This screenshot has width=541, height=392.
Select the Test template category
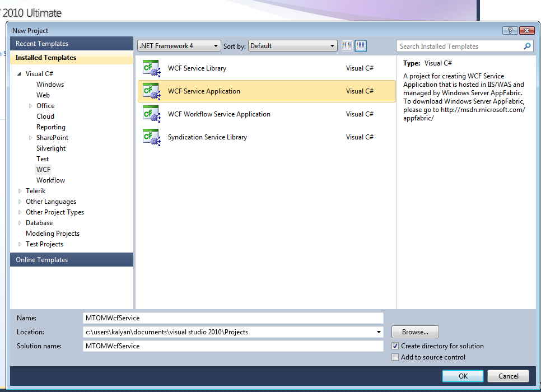tap(43, 159)
